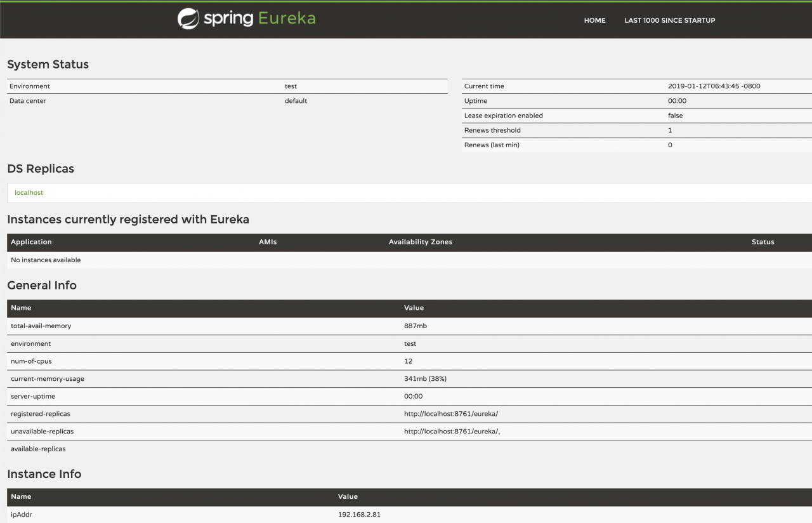Image resolution: width=812 pixels, height=523 pixels.
Task: Click the unavailable-replicas URL value
Action: point(452,431)
